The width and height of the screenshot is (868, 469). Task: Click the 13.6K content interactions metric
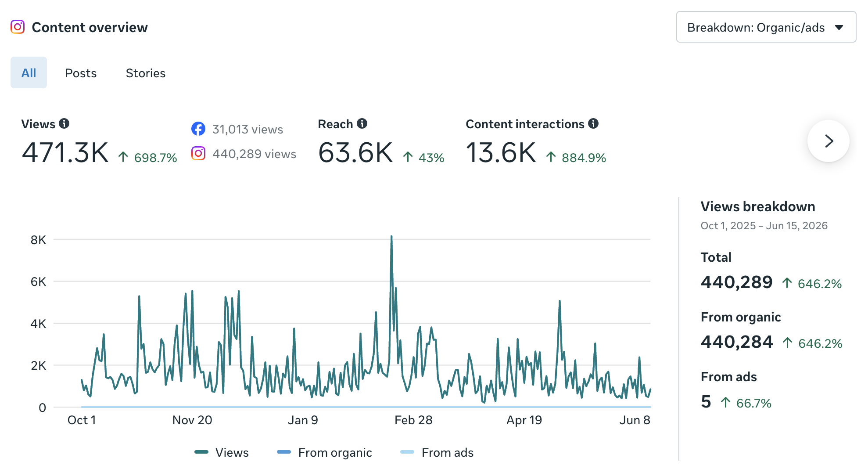(x=501, y=153)
